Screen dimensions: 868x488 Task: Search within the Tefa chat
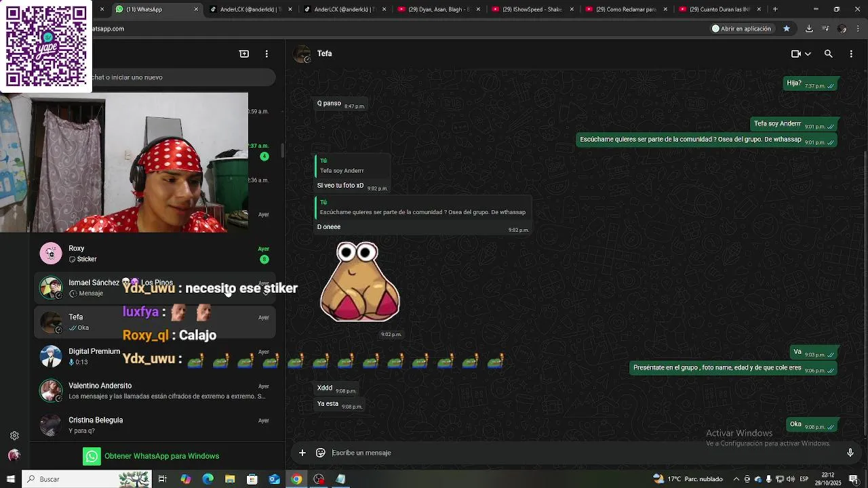(x=828, y=54)
